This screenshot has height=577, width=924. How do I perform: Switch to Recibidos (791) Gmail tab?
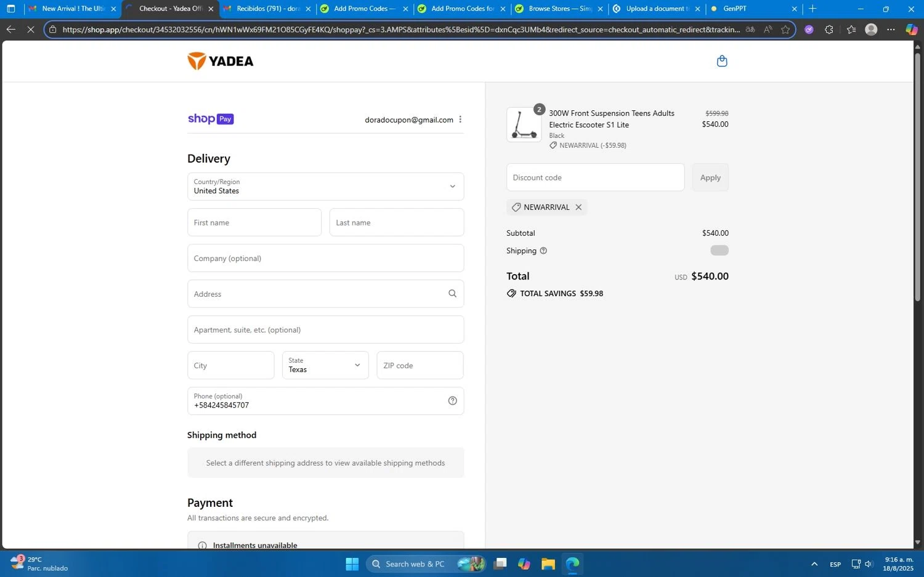[267, 9]
